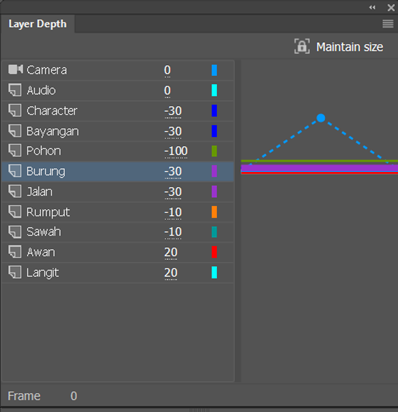
Task: Click Character depth value -30
Action: [x=173, y=111]
